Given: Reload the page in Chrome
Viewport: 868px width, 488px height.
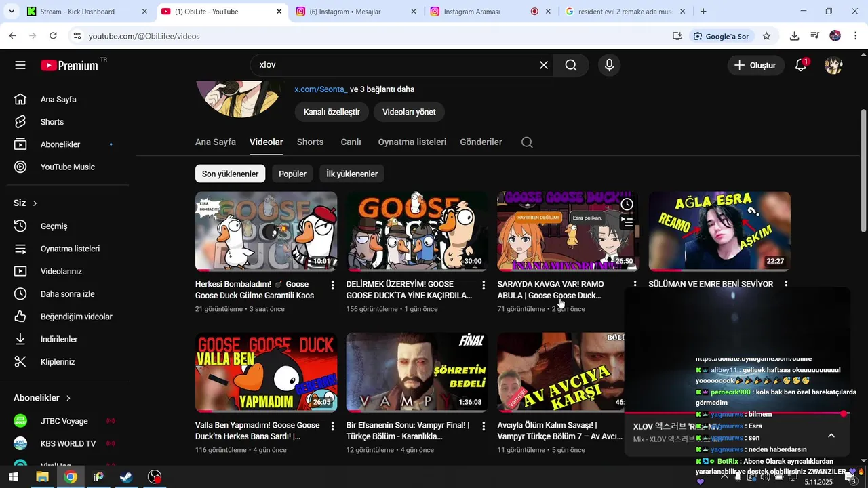Looking at the screenshot, I should coord(53,36).
